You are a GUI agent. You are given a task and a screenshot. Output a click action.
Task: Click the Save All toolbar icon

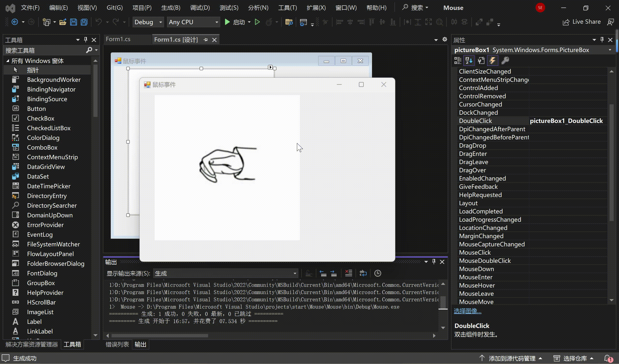click(x=84, y=22)
